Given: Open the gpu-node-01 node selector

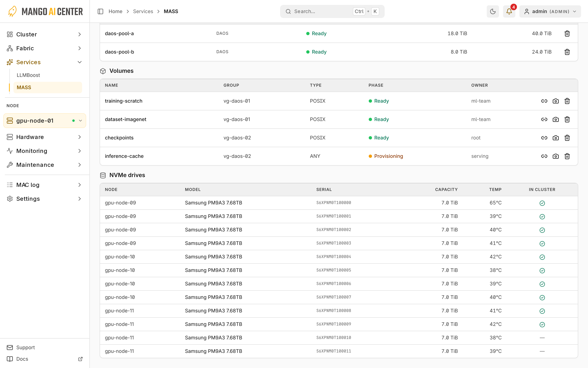Looking at the screenshot, I should click(x=45, y=120).
